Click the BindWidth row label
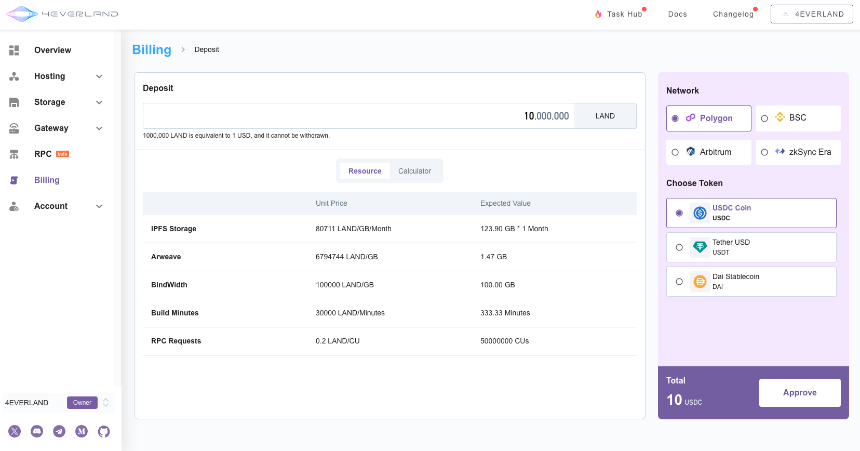The width and height of the screenshot is (860, 451). (x=169, y=285)
